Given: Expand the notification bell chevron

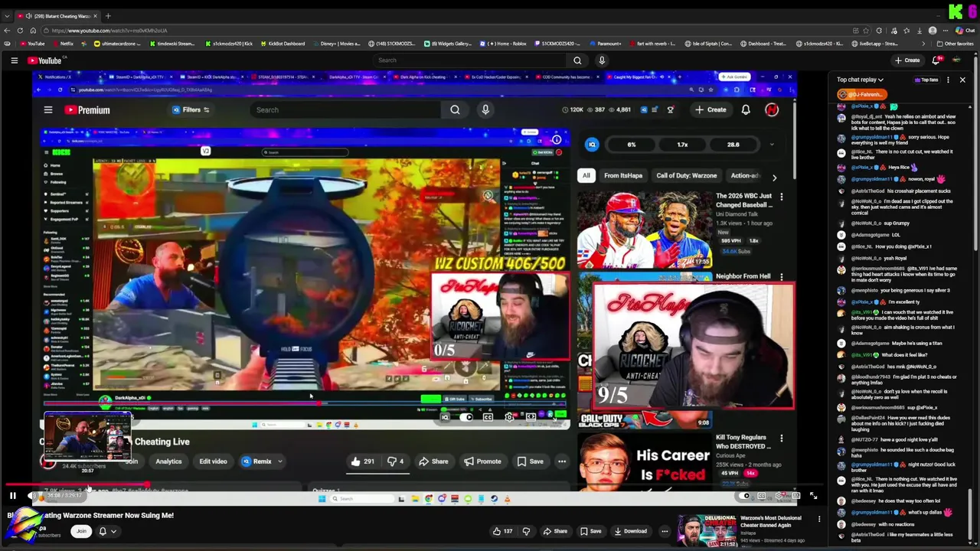Looking at the screenshot, I should click(114, 531).
